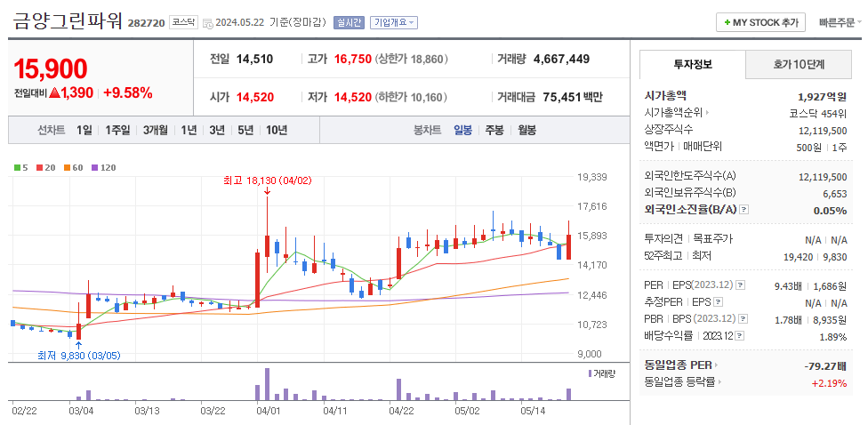Click the green 5-day moving average legend marker
The image size is (868, 425).
17,168
